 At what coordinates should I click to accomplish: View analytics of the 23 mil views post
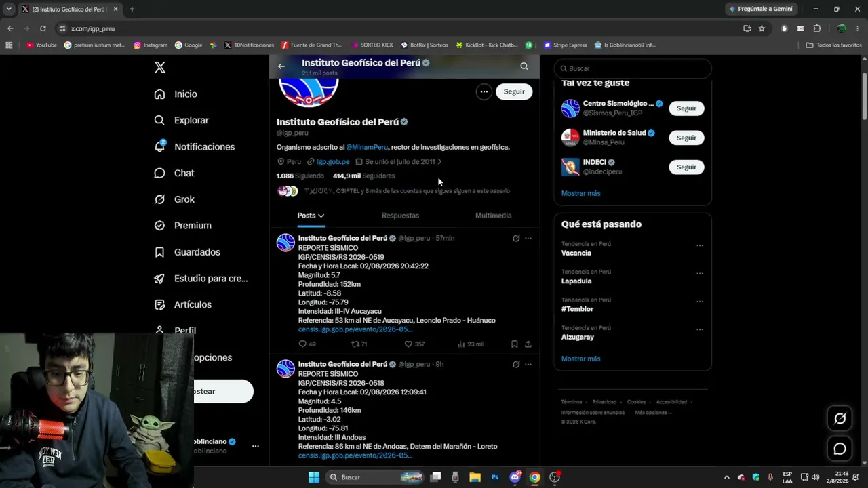[x=471, y=344]
